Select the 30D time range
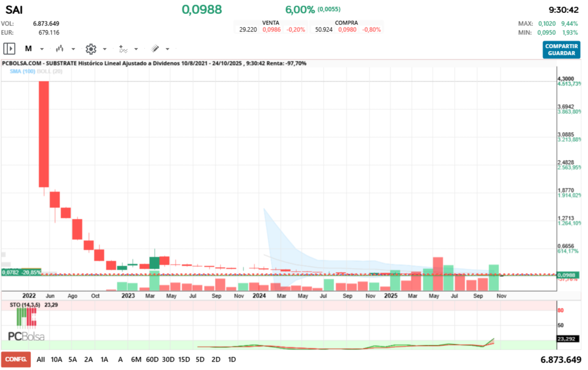Viewport: 588px width, 370px height. (168, 360)
